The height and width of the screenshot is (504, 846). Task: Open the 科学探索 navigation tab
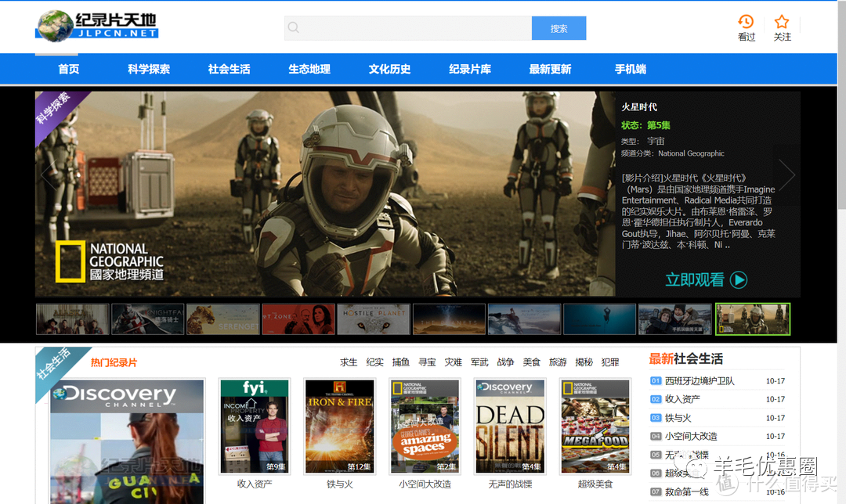[x=149, y=69]
